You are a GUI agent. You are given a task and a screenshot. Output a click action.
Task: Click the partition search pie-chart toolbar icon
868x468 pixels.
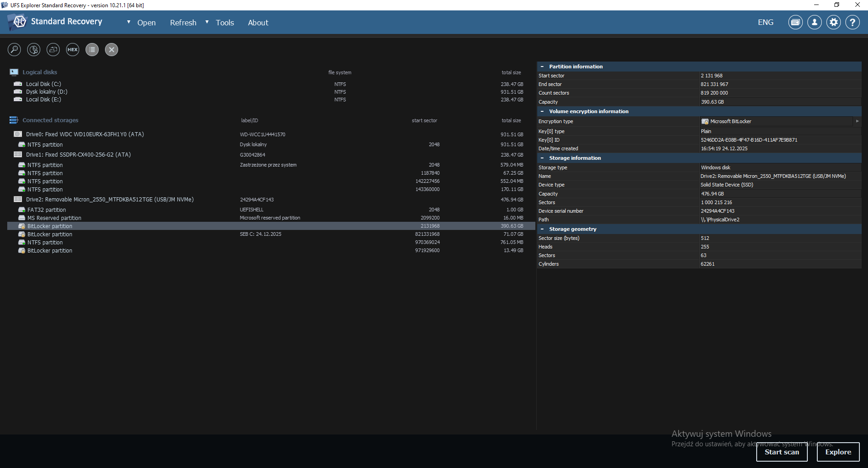click(x=34, y=50)
